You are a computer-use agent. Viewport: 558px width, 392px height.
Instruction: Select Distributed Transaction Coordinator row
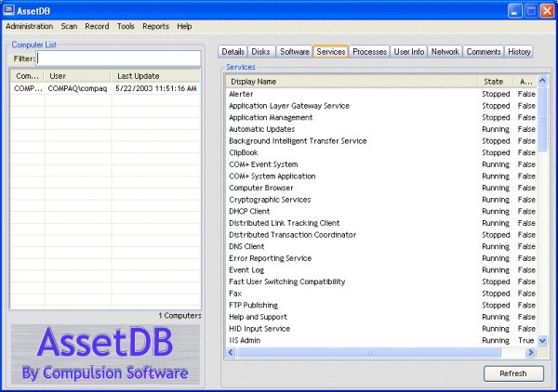[x=381, y=235]
